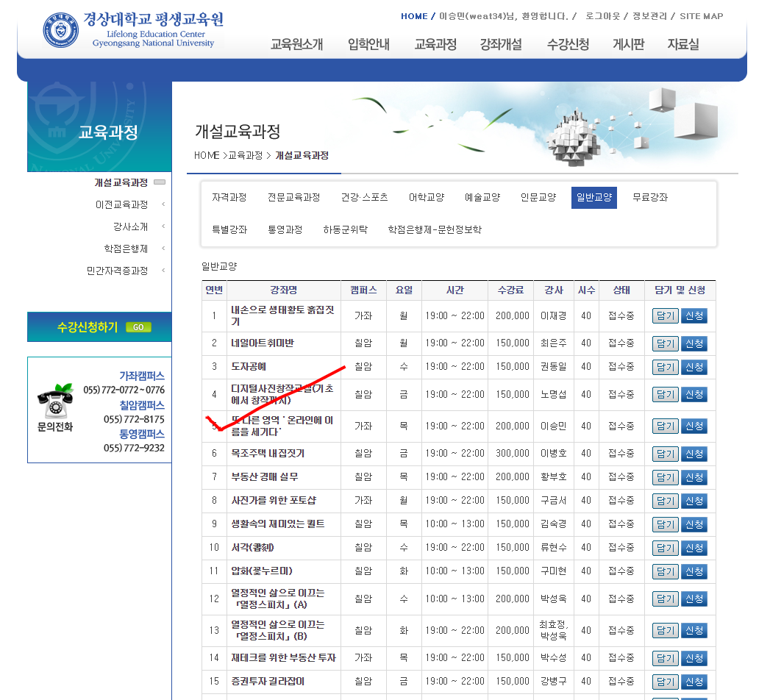Image resolution: width=770 pixels, height=700 pixels.
Task: Open course title 목조주택 내집짓기
Action: pos(268,454)
